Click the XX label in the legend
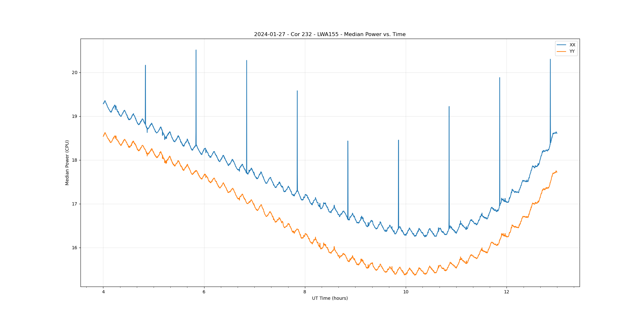This screenshot has height=322, width=644. point(572,45)
